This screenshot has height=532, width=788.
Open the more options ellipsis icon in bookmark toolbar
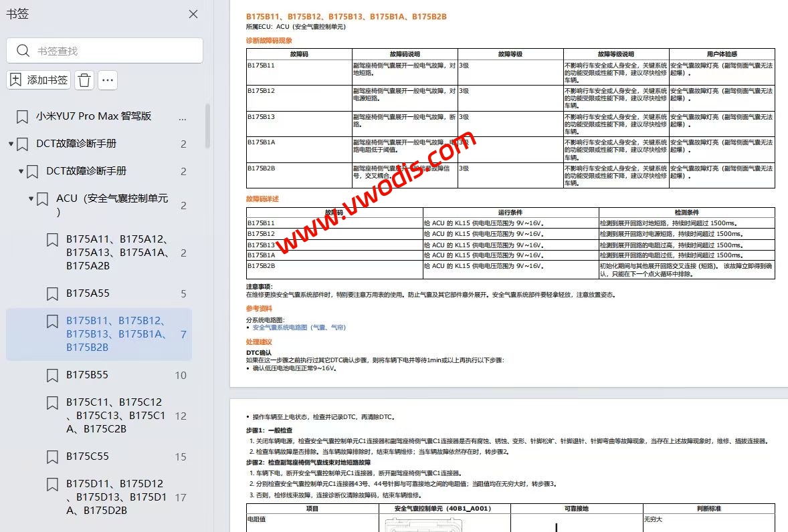click(x=107, y=79)
